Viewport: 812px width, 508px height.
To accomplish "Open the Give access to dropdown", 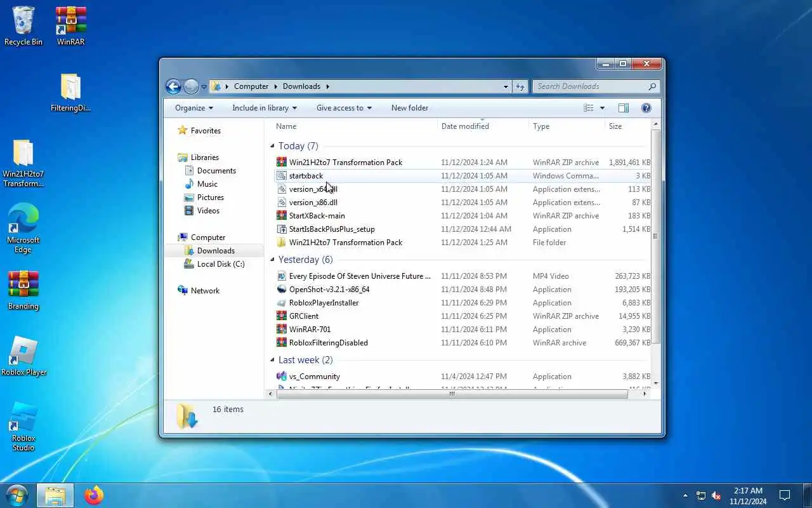I will click(344, 108).
